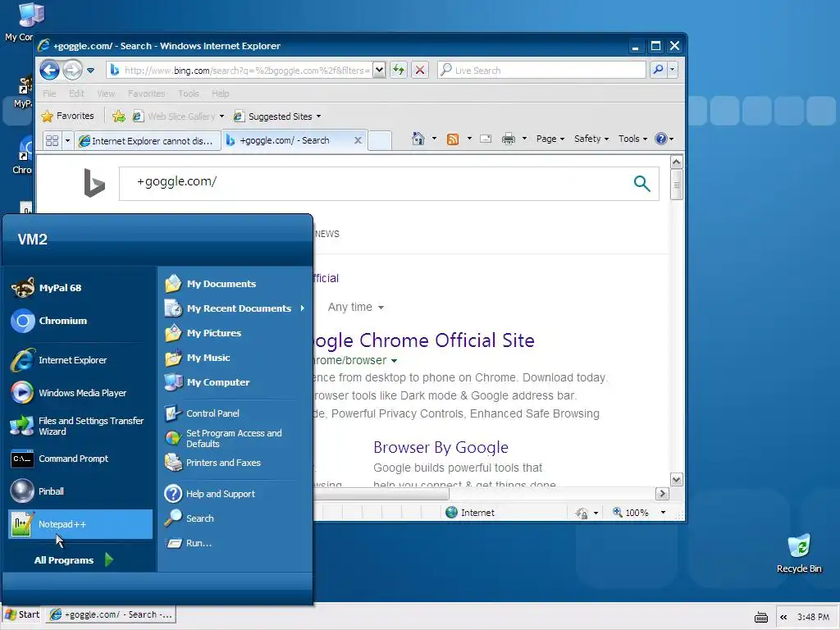Start the Pinball game
The height and width of the screenshot is (630, 840).
click(80, 491)
